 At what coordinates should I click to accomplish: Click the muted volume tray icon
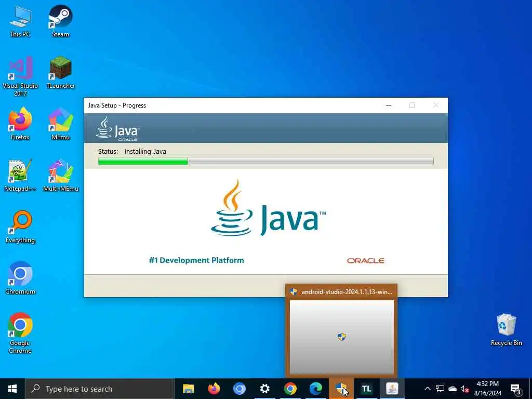pyautogui.click(x=464, y=389)
